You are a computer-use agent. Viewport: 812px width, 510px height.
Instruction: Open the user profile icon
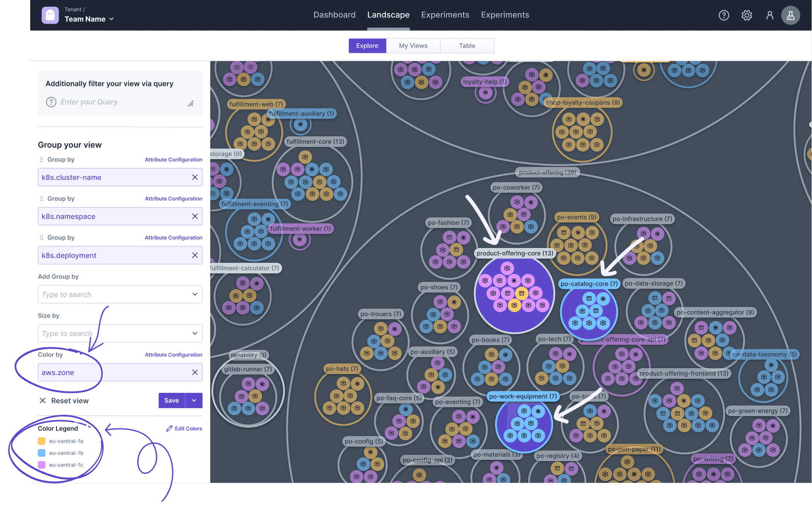coord(770,15)
